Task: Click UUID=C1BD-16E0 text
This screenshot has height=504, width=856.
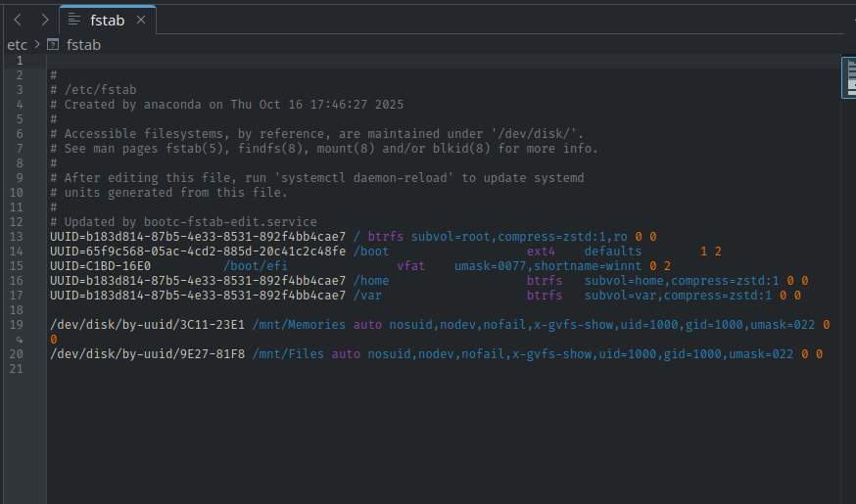Action: [x=101, y=266]
